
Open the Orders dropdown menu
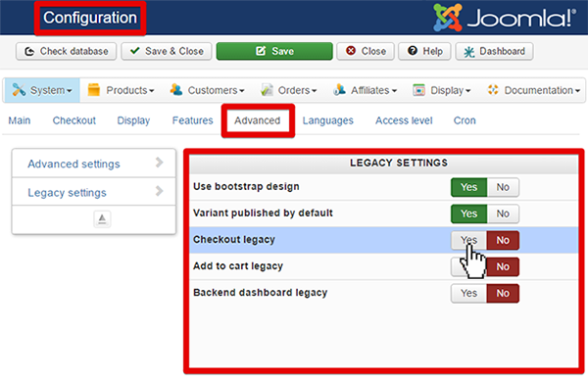tap(289, 90)
